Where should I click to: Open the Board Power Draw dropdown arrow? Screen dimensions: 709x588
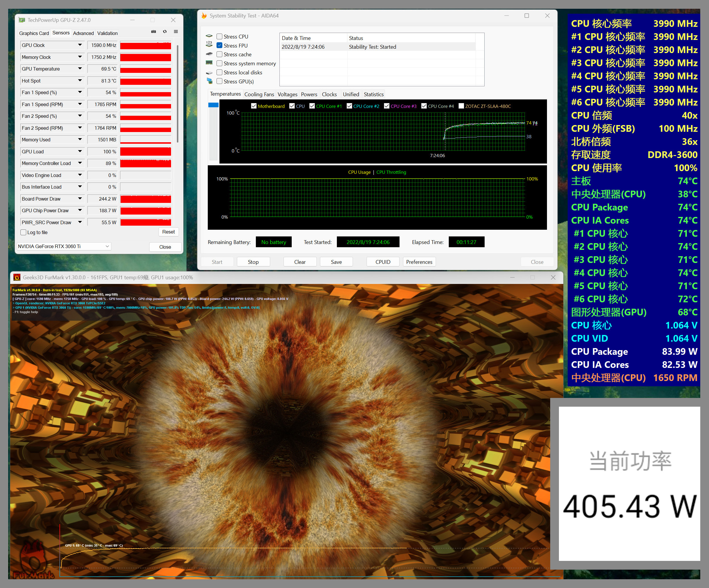pyautogui.click(x=80, y=199)
